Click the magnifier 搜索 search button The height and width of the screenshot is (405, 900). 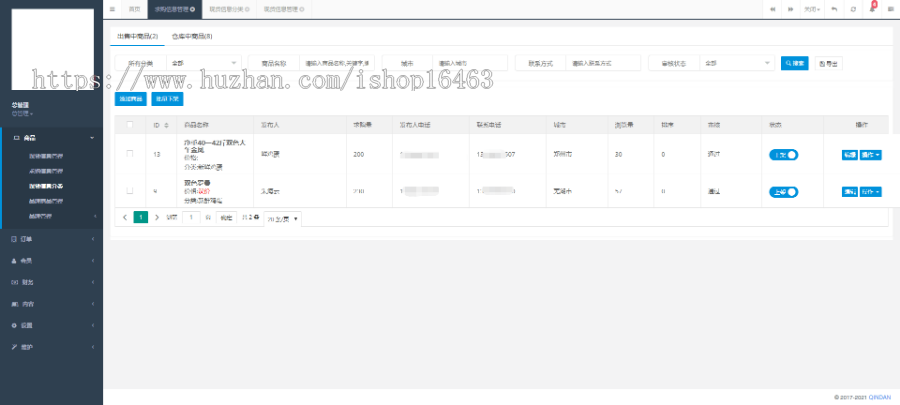794,63
